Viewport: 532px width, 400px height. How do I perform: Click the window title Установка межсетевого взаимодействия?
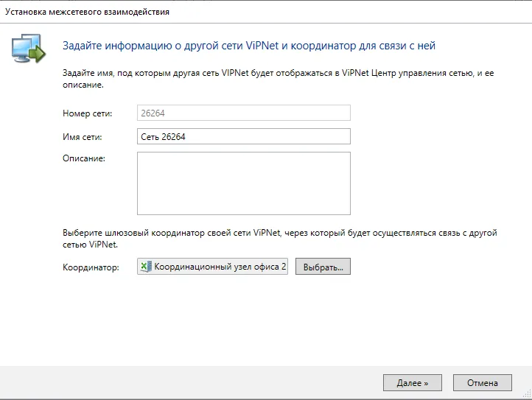(x=87, y=12)
